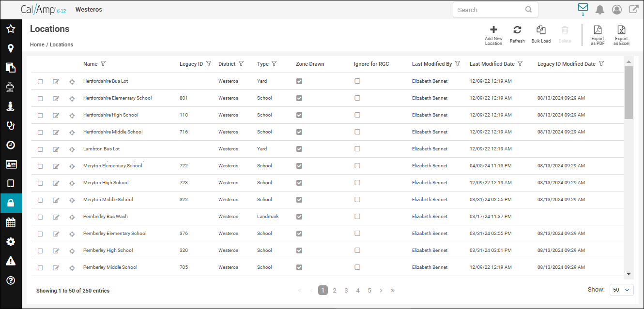644x309 pixels.
Task: Toggle Zone Drawn for Hertfordshire Middle School
Action: [x=299, y=132]
